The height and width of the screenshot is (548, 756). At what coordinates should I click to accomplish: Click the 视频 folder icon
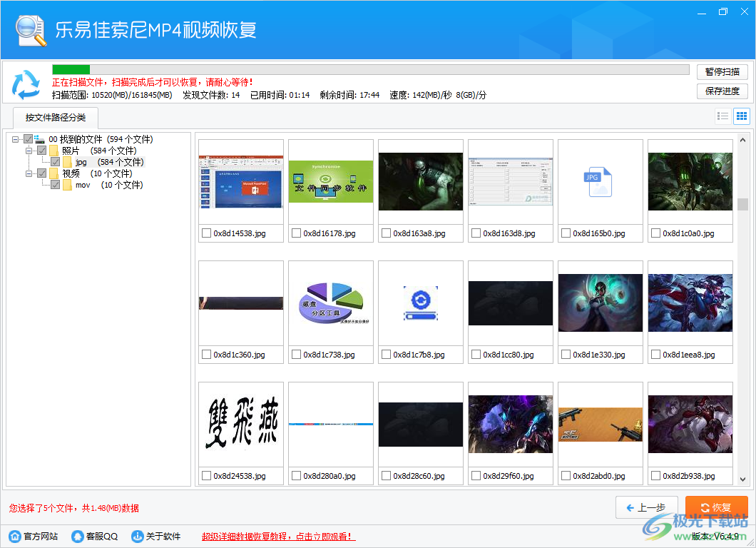coord(53,173)
